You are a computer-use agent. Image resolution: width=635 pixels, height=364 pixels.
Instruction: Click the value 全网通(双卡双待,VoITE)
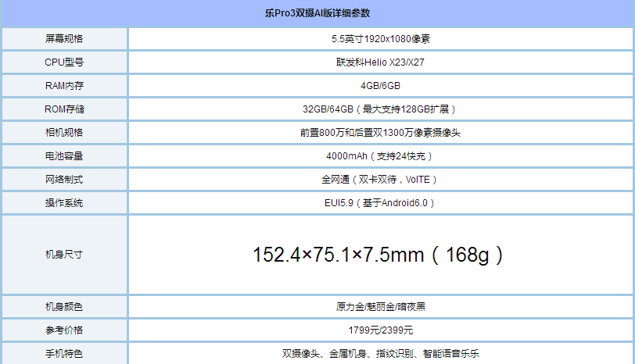coord(381,180)
